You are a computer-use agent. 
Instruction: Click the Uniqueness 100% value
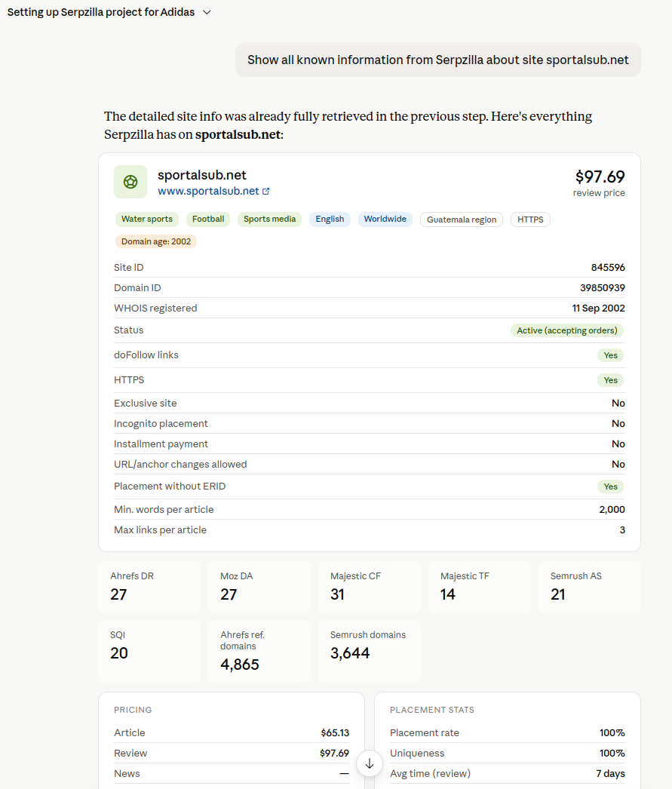click(612, 754)
